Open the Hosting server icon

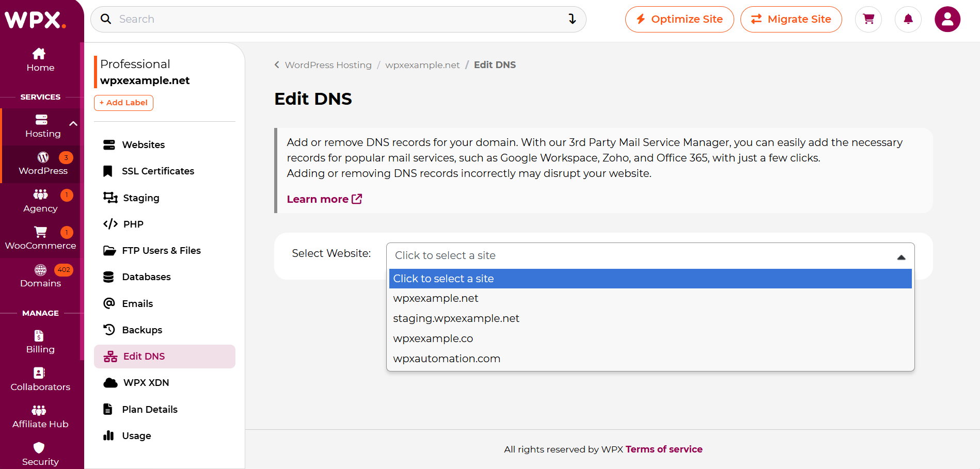point(41,120)
